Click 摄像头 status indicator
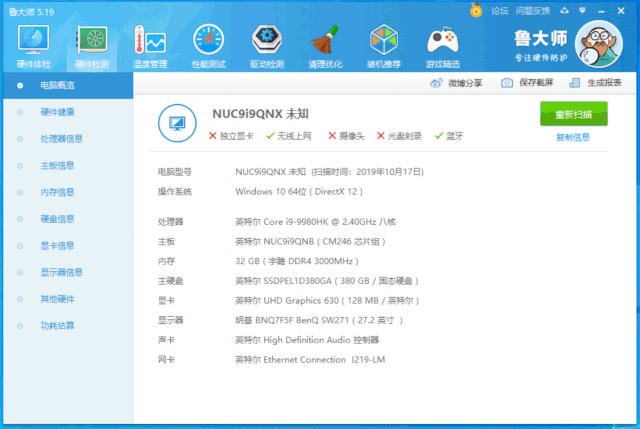 (347, 136)
